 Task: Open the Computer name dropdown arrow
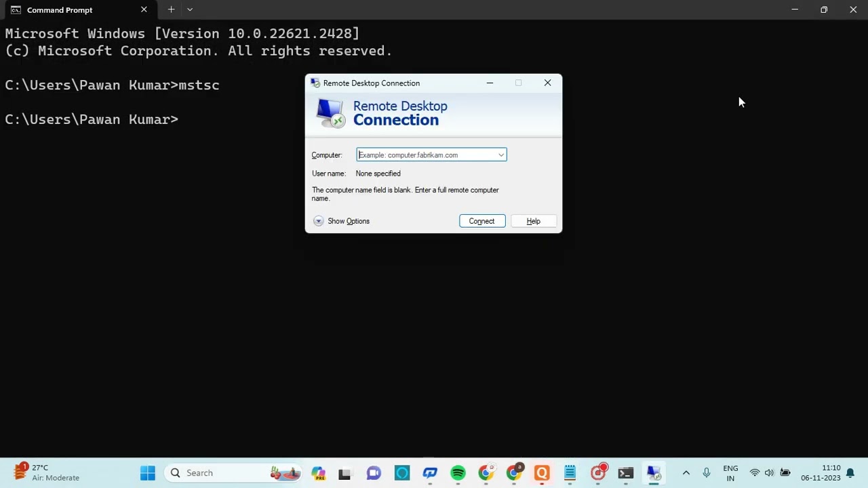501,155
